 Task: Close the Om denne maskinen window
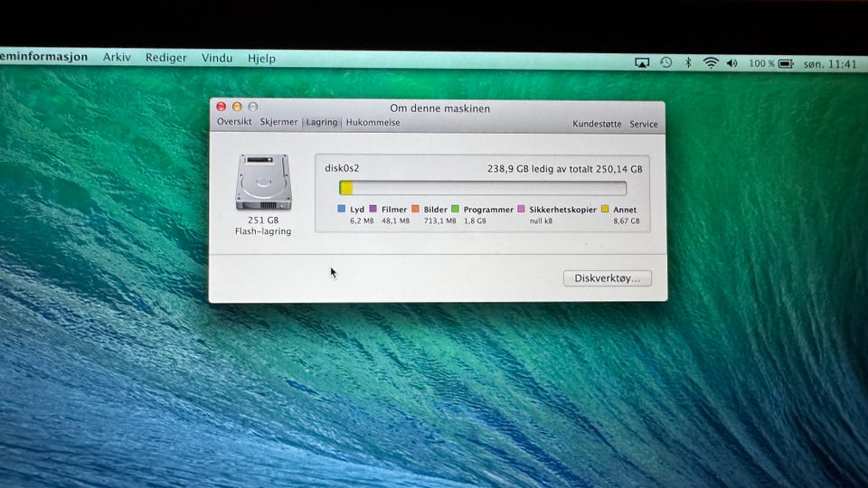click(221, 107)
